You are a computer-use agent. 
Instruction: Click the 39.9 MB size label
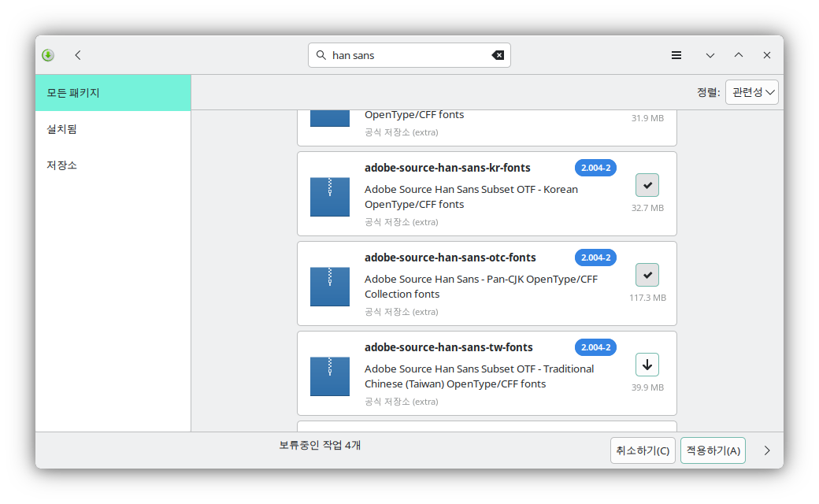pos(647,387)
